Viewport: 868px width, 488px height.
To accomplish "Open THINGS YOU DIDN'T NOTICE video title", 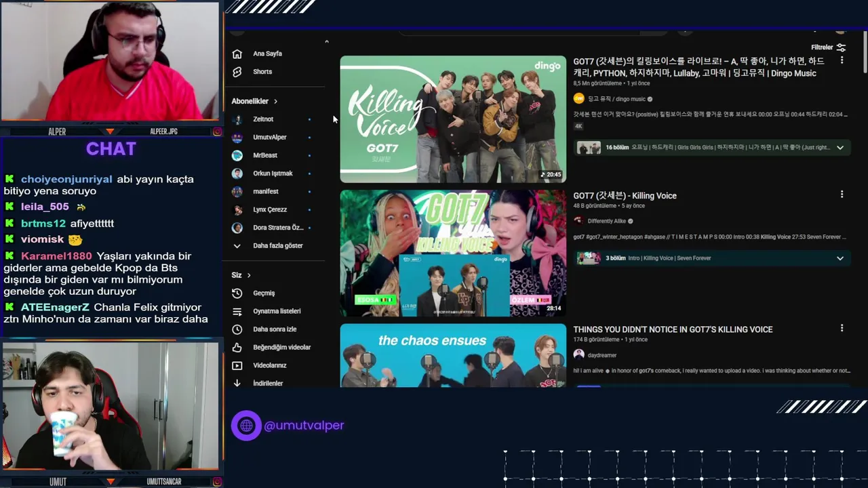I will coord(673,329).
